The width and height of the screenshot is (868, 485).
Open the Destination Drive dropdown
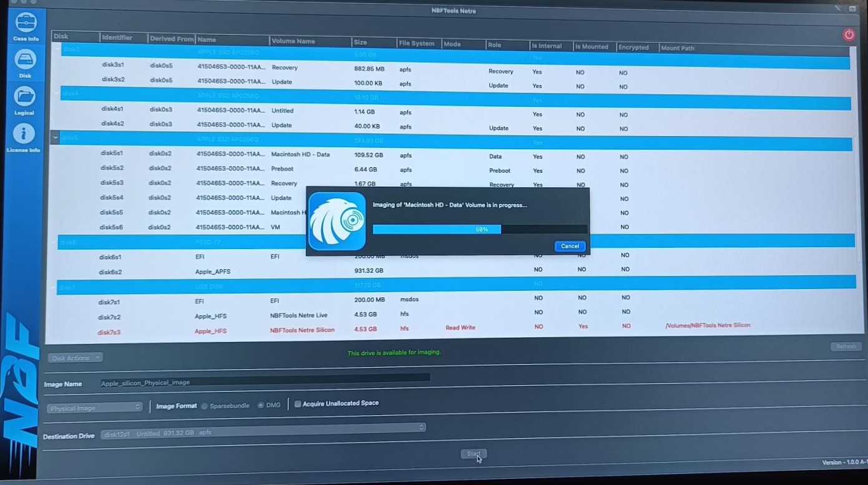pyautogui.click(x=263, y=432)
